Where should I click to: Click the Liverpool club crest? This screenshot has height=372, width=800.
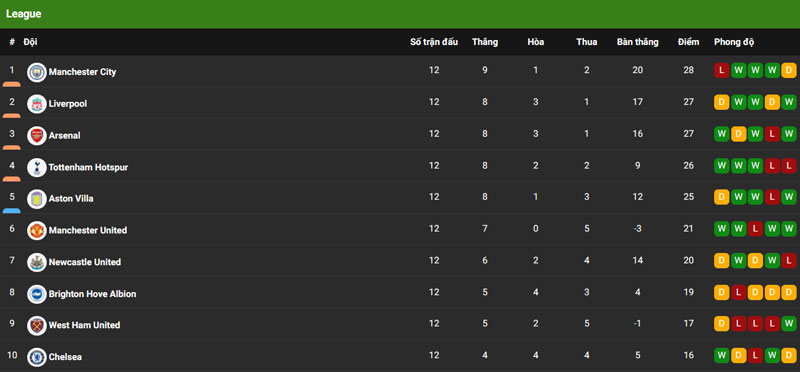click(x=37, y=104)
